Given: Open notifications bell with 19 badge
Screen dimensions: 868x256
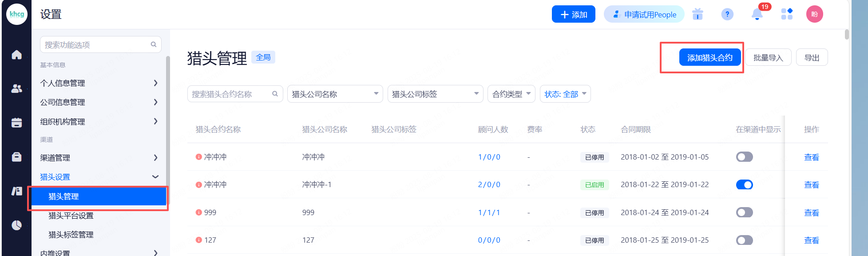Looking at the screenshot, I should click(757, 15).
